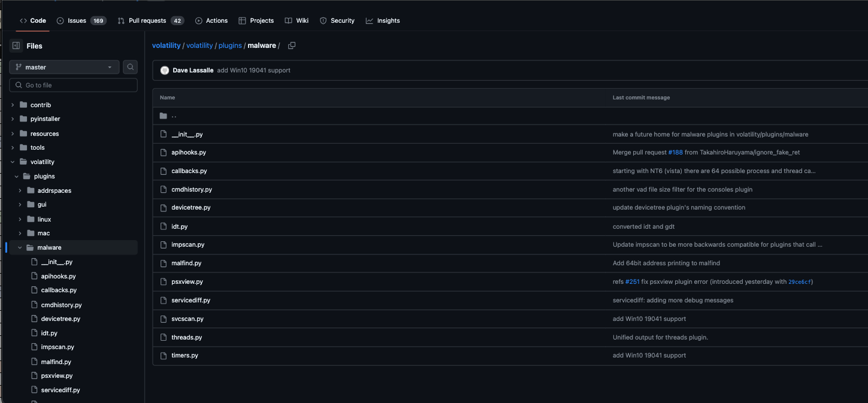
Task: Focus the Go to file field
Action: [x=78, y=85]
